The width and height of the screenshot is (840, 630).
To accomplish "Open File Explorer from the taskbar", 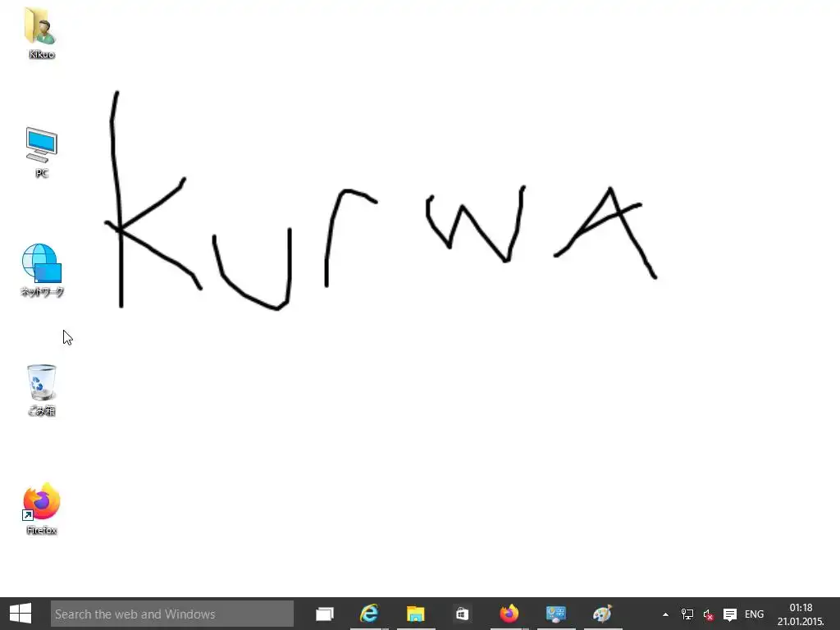I will click(x=416, y=614).
